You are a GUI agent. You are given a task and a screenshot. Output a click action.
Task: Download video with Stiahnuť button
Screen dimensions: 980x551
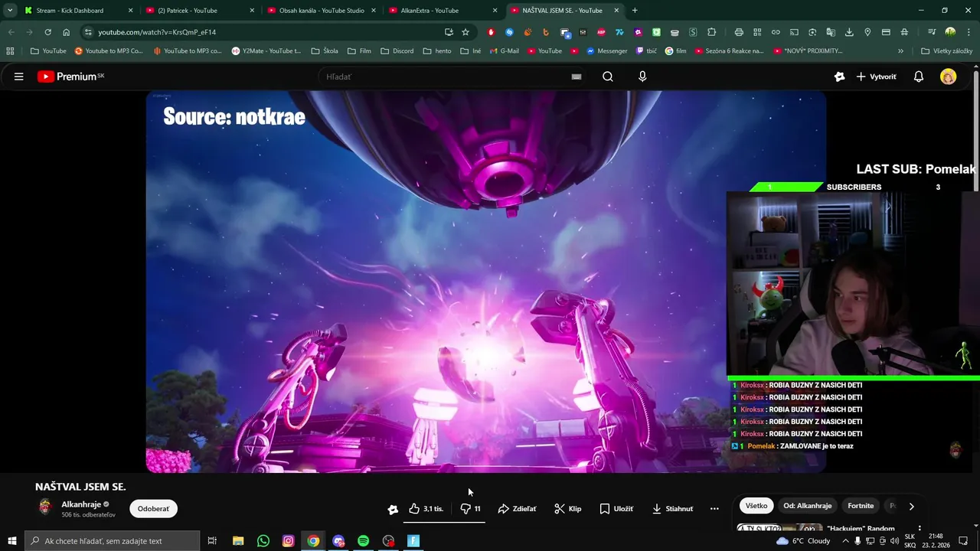(672, 509)
